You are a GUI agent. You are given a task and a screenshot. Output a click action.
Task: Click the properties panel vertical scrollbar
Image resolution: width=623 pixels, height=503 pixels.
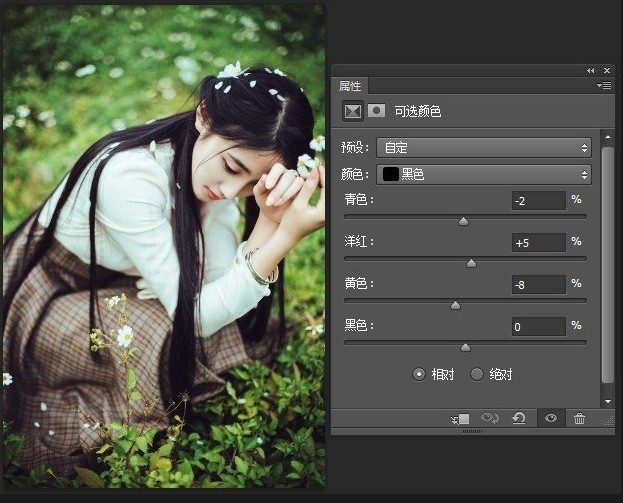tap(607, 260)
